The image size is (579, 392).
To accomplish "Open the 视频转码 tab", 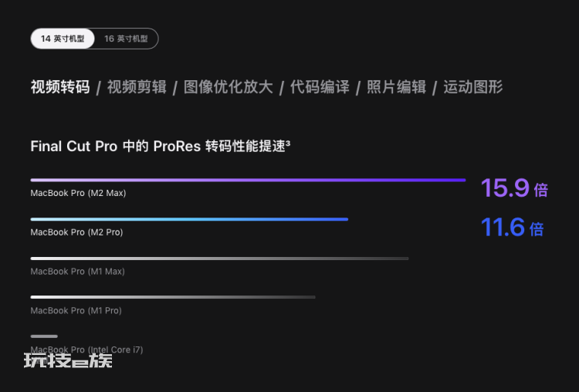I will click(x=60, y=87).
